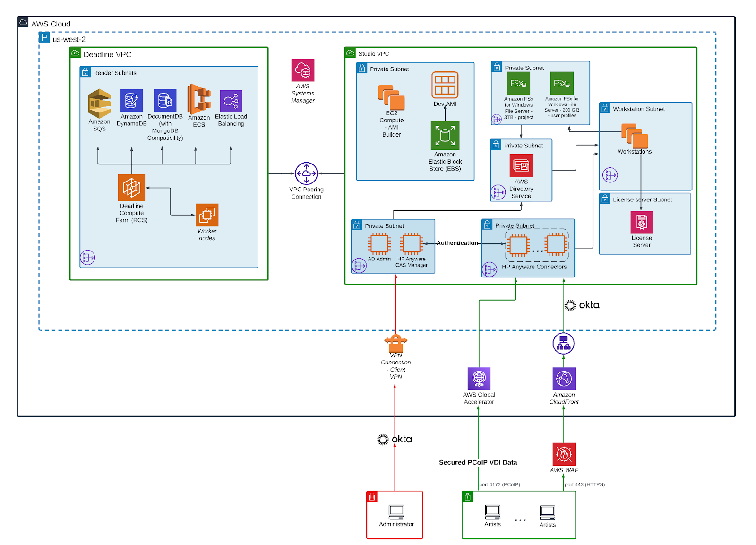Select the Amazon FSx 3TB project icon
This screenshot has width=756, height=545.
(518, 83)
